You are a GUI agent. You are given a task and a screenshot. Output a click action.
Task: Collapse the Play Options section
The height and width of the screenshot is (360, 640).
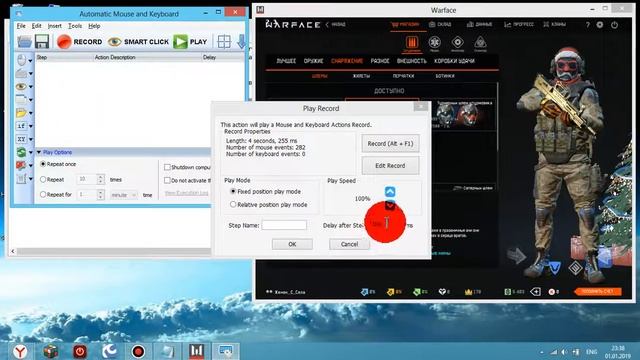[x=39, y=152]
